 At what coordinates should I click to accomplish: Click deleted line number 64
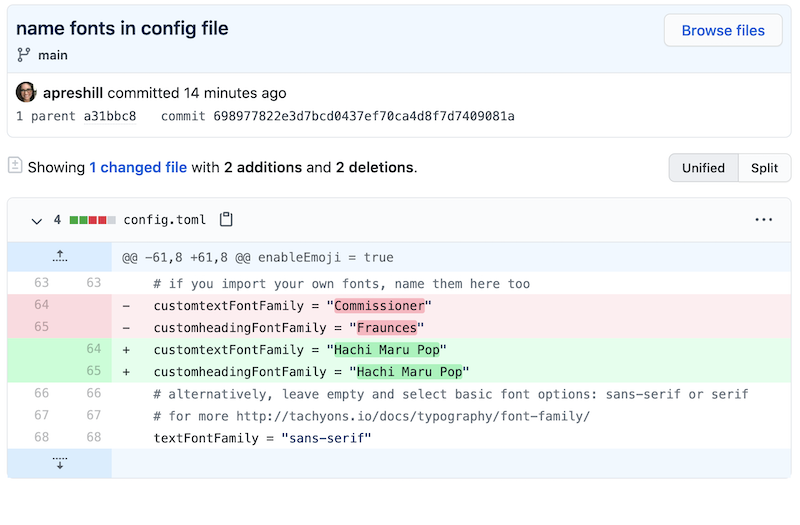pyautogui.click(x=41, y=305)
